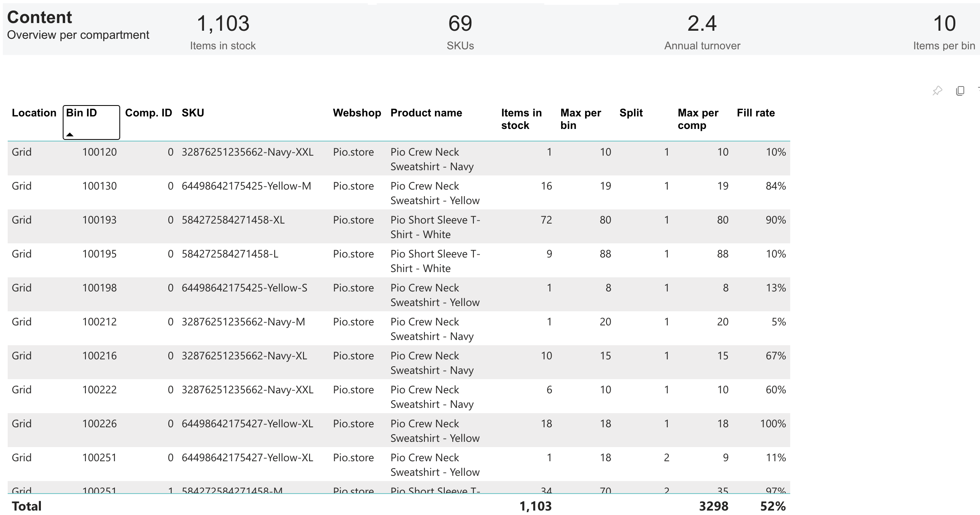Click the SKU column header
This screenshot has width=980, height=515.
click(x=193, y=113)
